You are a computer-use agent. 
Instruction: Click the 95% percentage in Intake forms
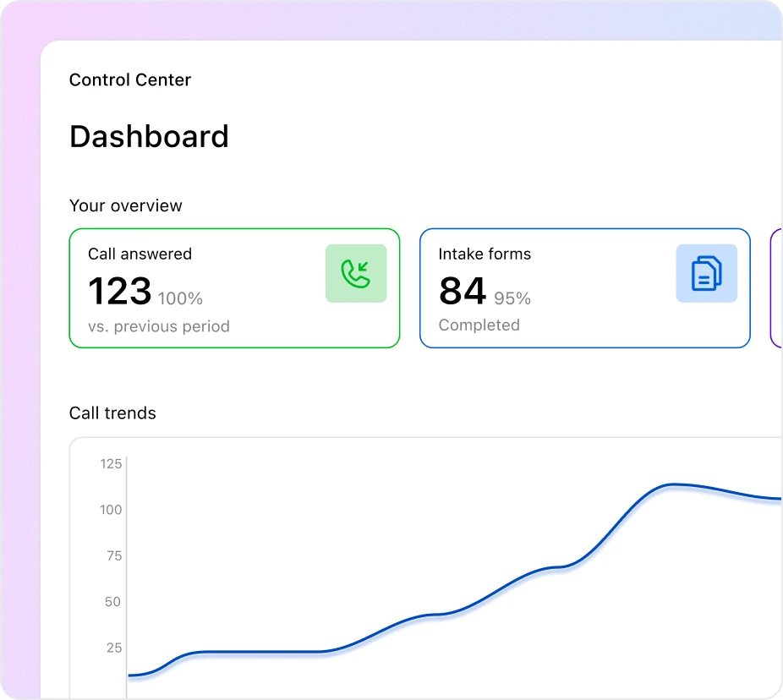point(512,298)
